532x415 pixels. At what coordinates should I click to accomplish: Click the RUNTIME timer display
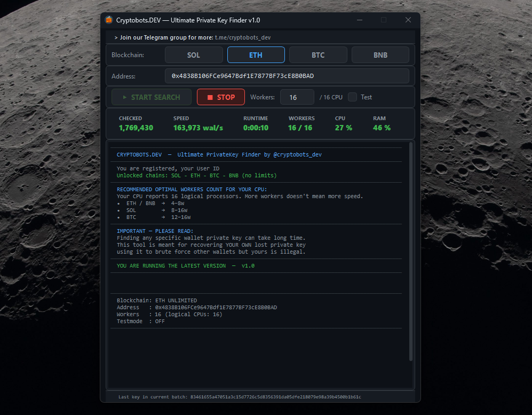click(256, 128)
